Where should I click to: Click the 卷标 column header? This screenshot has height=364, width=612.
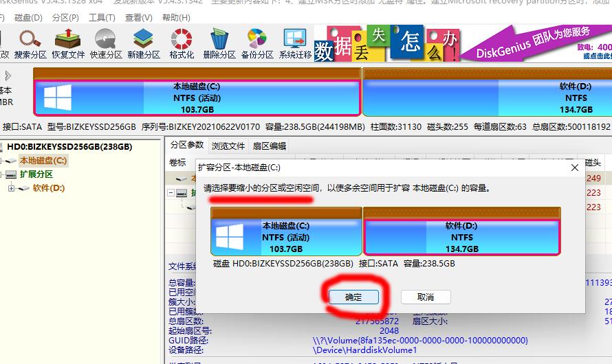177,163
